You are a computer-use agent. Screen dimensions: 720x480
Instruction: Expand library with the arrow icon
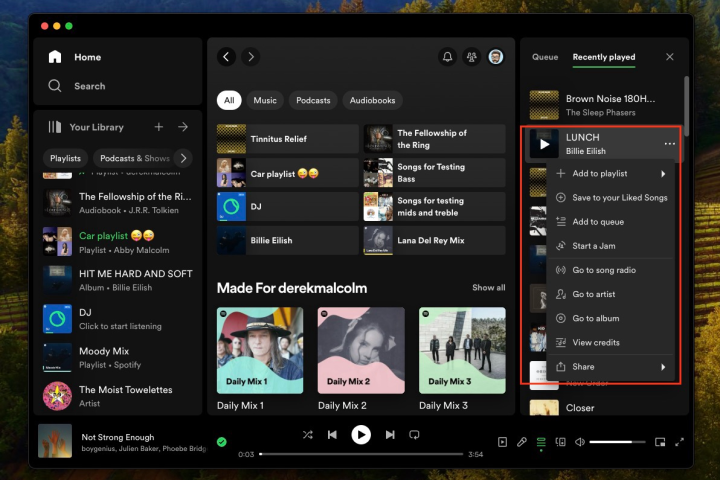point(183,127)
